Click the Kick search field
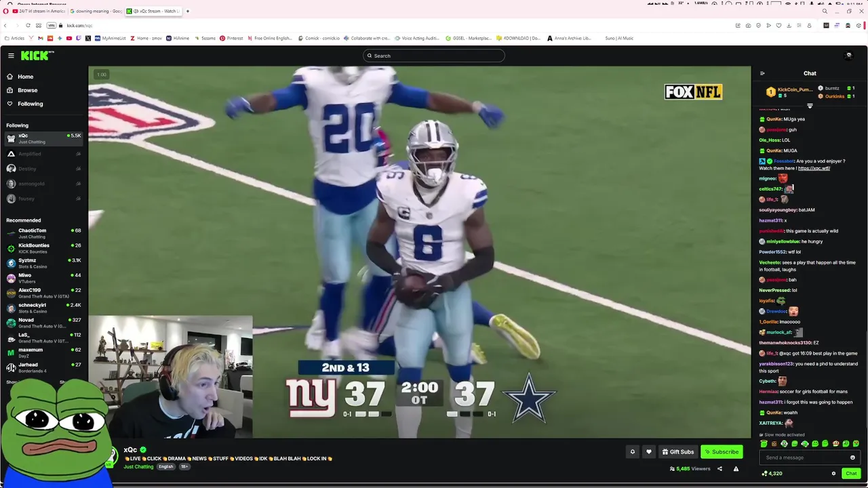The image size is (868, 488). pos(434,56)
